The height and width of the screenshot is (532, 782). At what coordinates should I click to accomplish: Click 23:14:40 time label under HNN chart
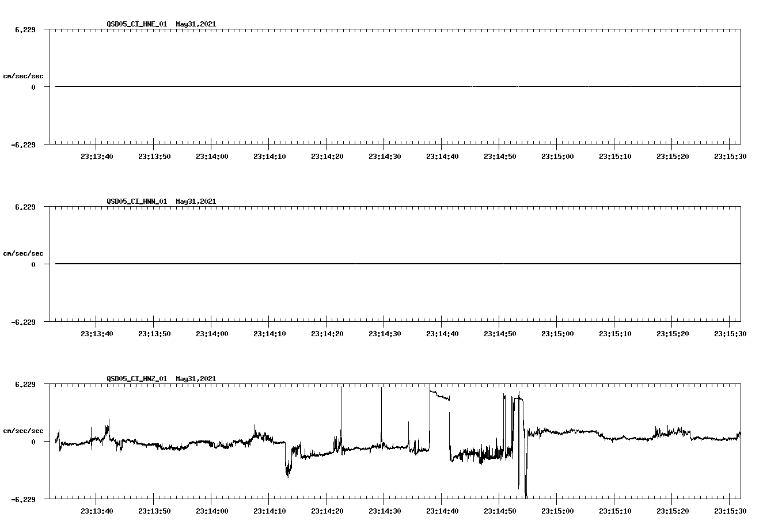pyautogui.click(x=442, y=334)
